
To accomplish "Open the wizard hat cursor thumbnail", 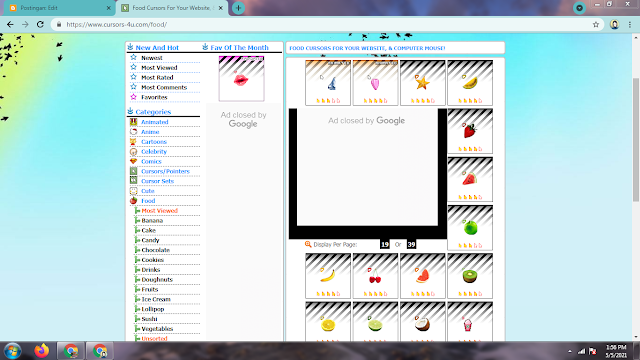I will 328,82.
